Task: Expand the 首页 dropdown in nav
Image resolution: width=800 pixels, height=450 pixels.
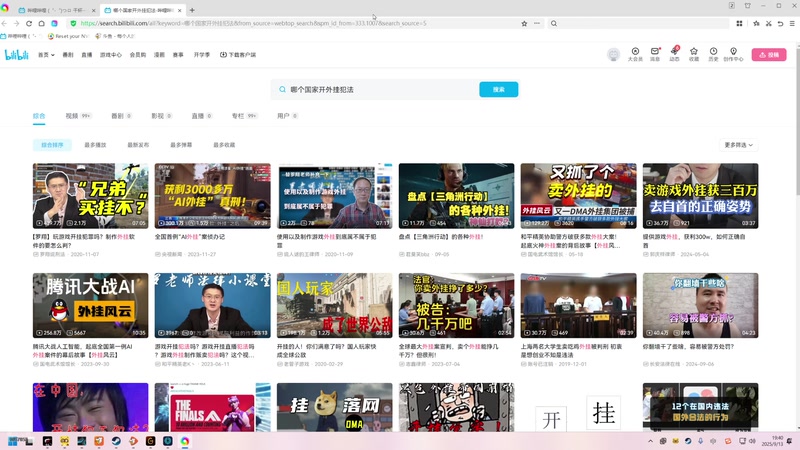Action: coord(46,55)
